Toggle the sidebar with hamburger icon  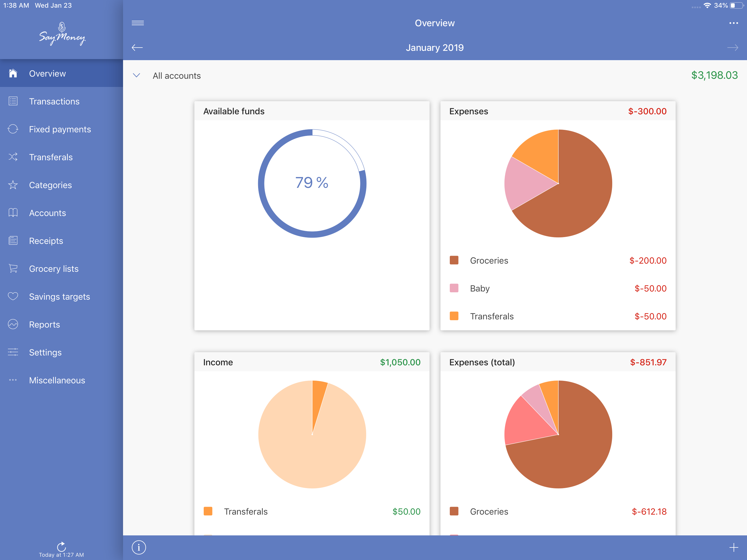pyautogui.click(x=138, y=23)
